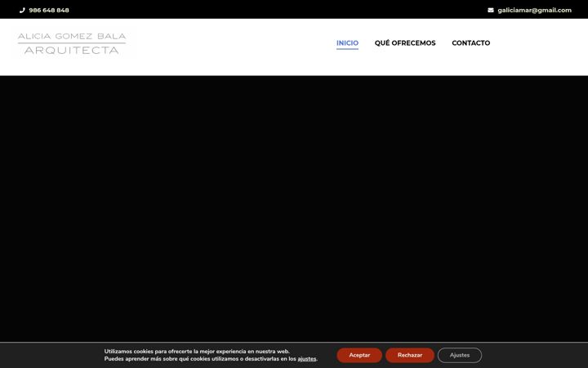Click the envelope email icon

point(491,10)
